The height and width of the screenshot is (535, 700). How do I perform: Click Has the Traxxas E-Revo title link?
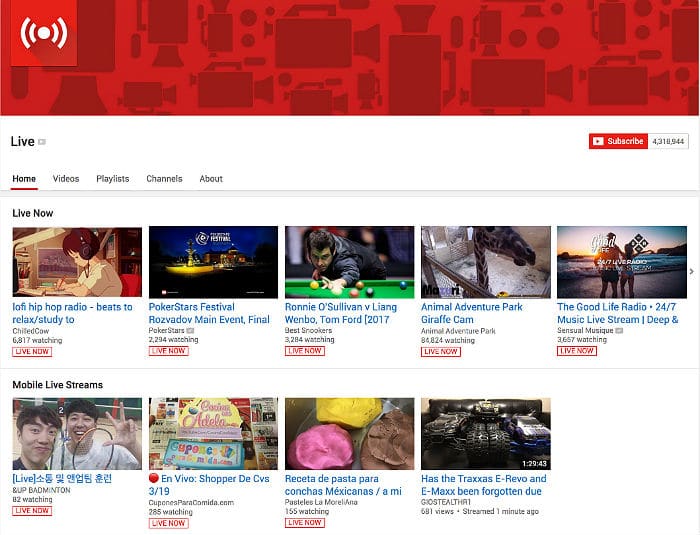483,485
